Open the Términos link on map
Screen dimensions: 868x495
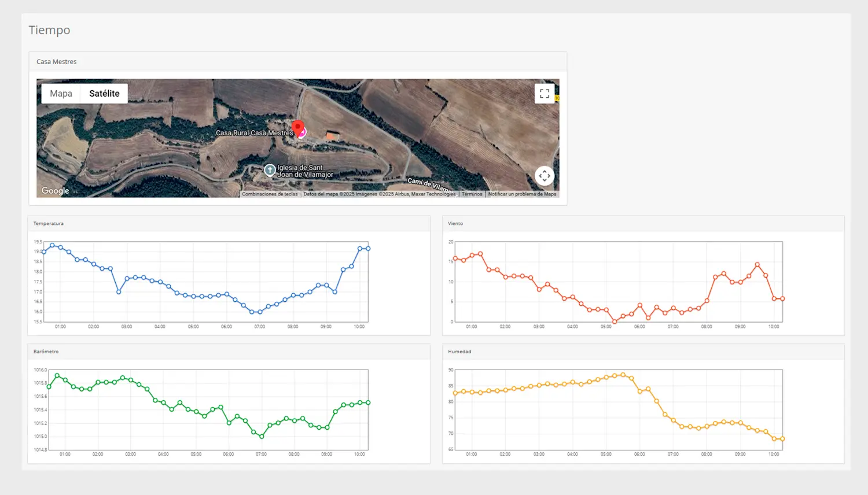coord(472,194)
